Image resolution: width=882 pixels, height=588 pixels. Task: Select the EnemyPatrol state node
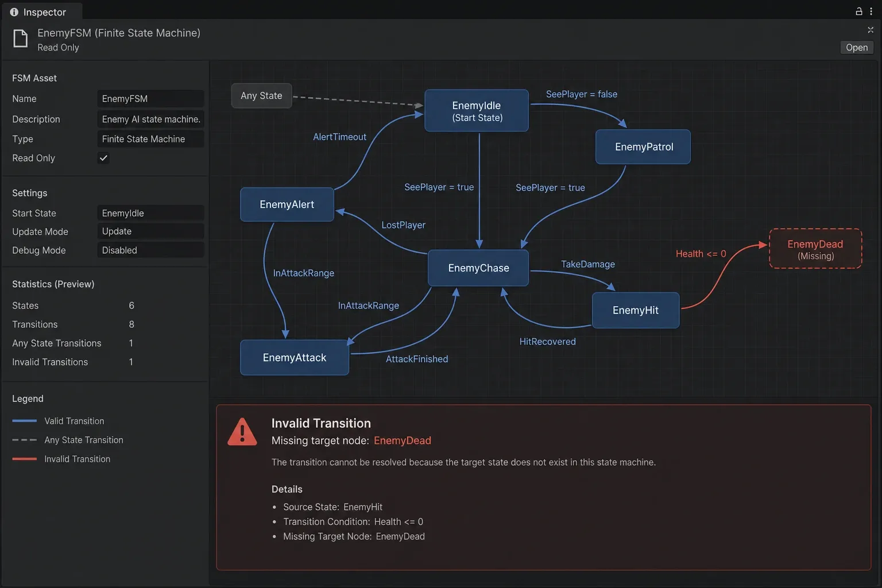(643, 147)
